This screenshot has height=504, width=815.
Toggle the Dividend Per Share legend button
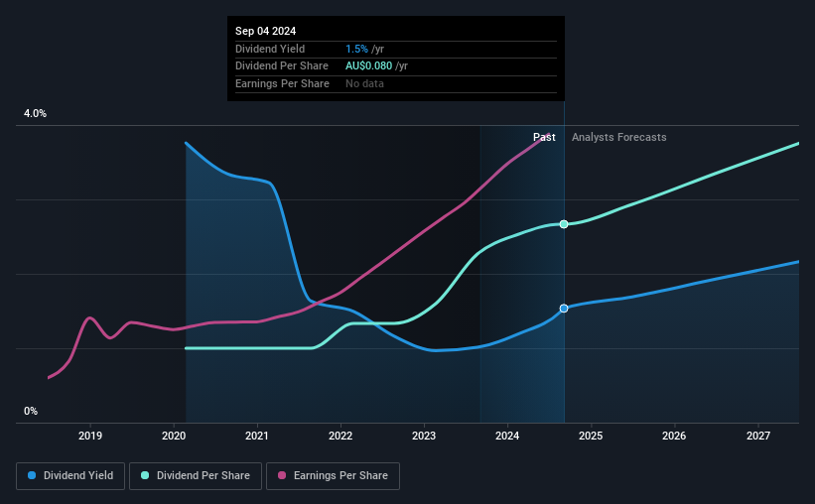point(196,476)
